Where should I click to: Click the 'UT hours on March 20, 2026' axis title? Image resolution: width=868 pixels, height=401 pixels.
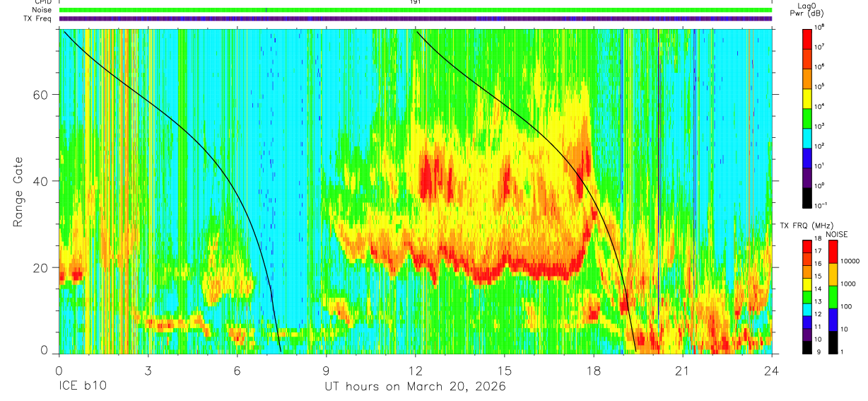[x=415, y=387]
